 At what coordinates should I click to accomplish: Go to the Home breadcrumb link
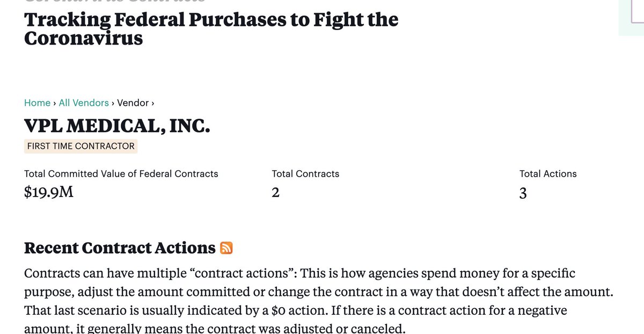click(x=37, y=103)
